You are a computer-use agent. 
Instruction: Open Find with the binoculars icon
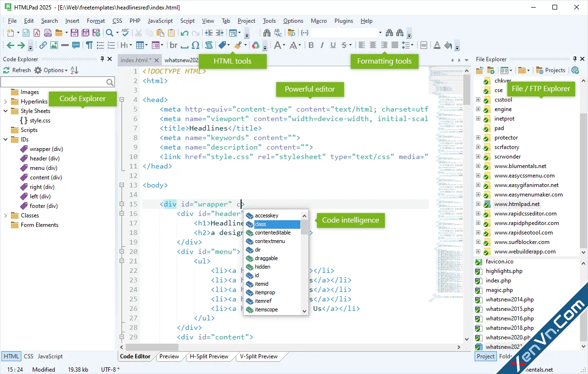pyautogui.click(x=267, y=33)
